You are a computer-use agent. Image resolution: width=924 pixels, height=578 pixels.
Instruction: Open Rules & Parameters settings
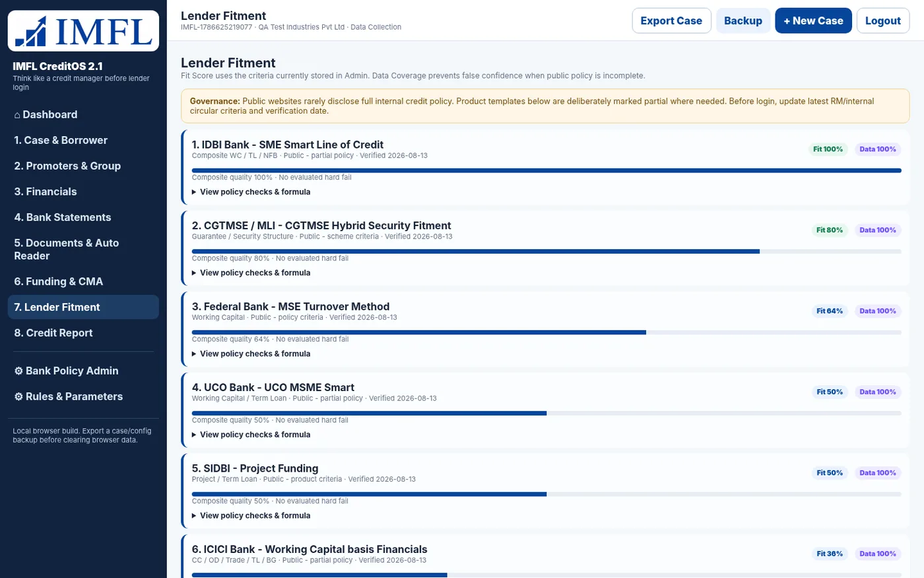click(x=83, y=396)
